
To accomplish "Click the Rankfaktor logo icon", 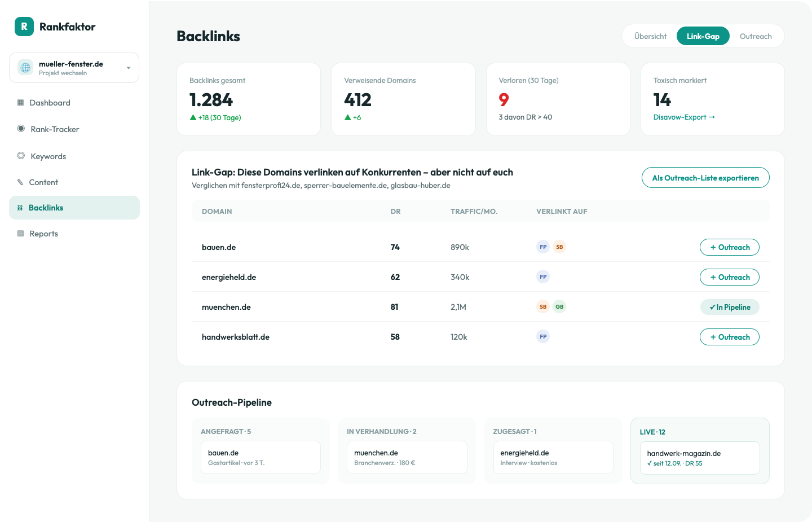I will click(x=24, y=27).
